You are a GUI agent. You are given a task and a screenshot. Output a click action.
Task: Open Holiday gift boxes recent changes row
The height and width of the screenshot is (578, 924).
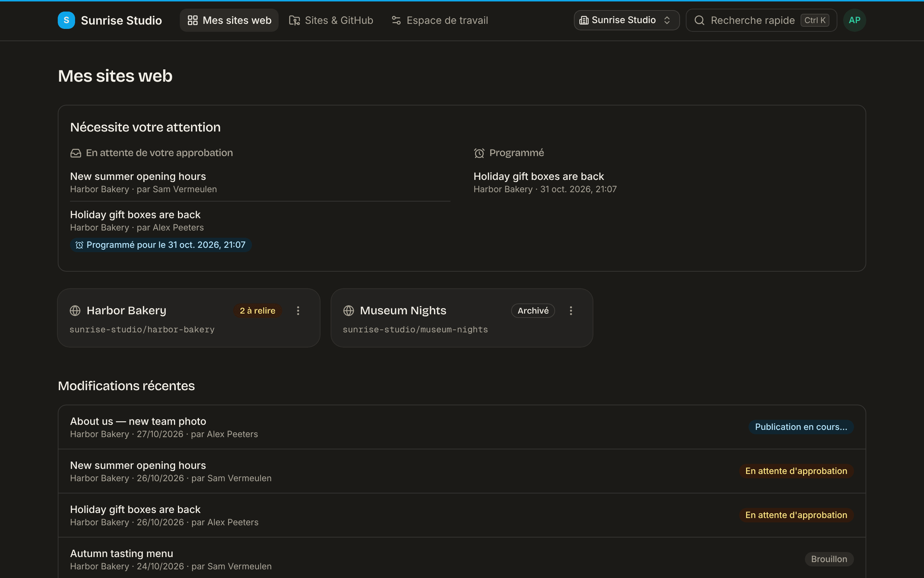pos(462,515)
